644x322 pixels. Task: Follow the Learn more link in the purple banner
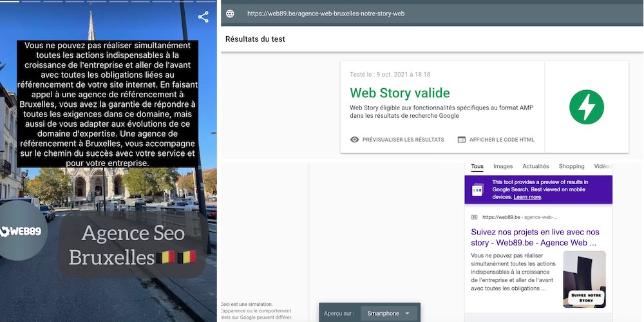pos(527,197)
